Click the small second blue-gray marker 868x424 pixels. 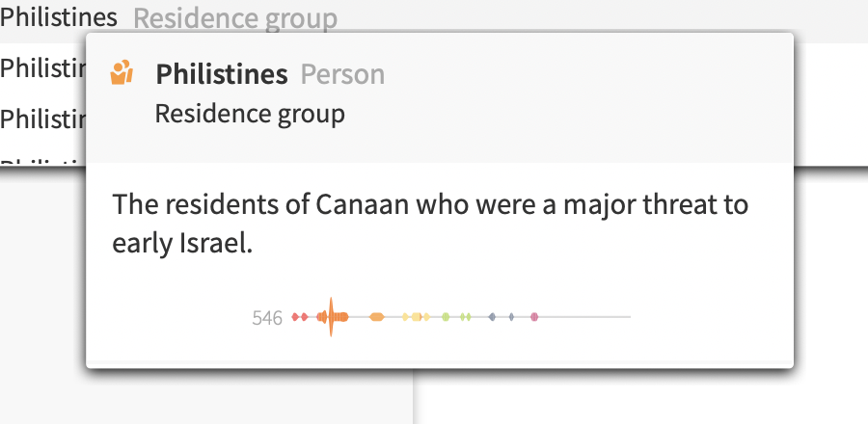click(x=511, y=316)
